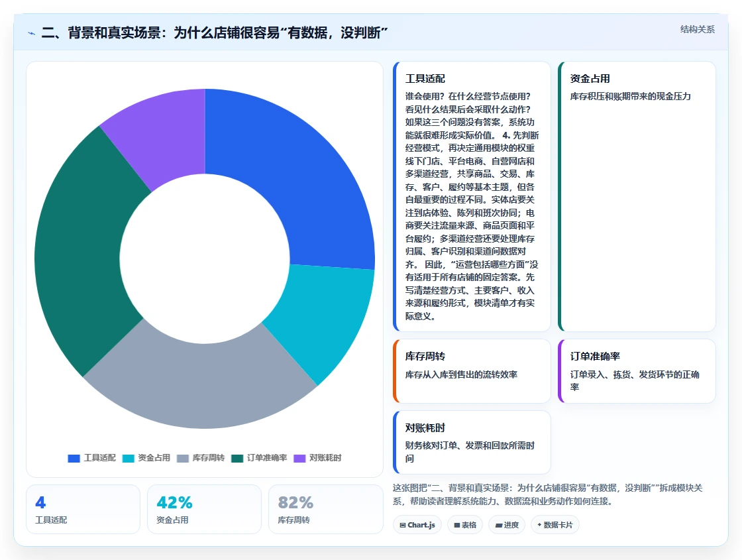Click the purple 对账耗时 legend color box
Viewport: 742px width, 560px height.
pyautogui.click(x=299, y=458)
